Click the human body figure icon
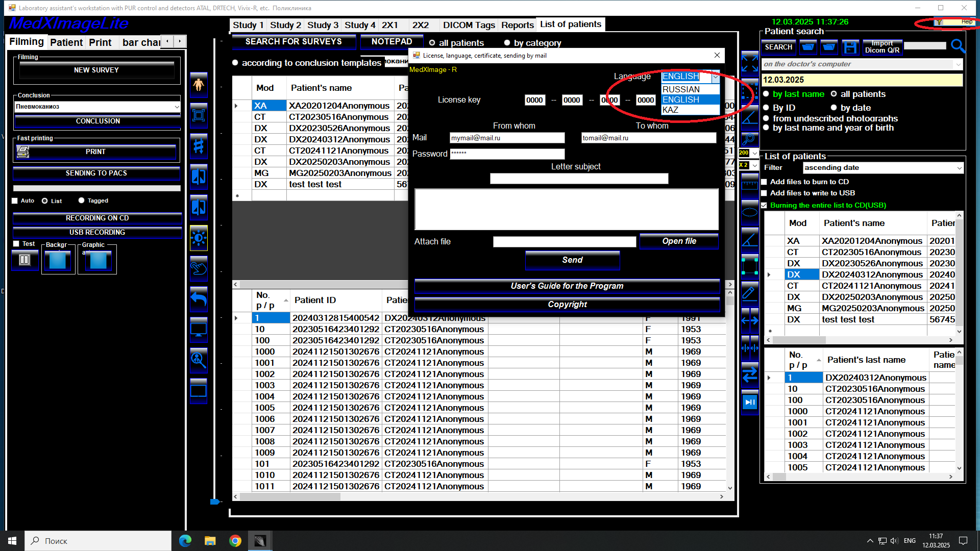Viewport: 980px width, 551px height. pos(199,85)
